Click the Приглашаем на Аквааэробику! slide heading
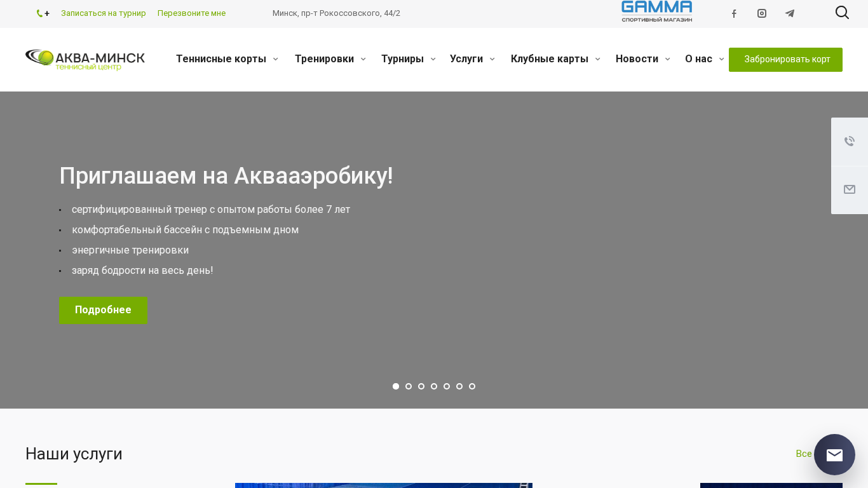 (x=226, y=176)
